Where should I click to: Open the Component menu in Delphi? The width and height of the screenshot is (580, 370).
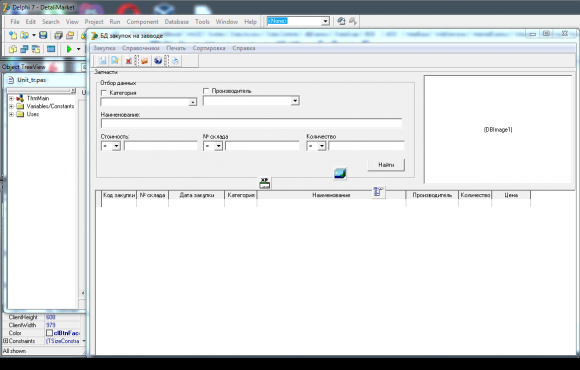(x=142, y=22)
